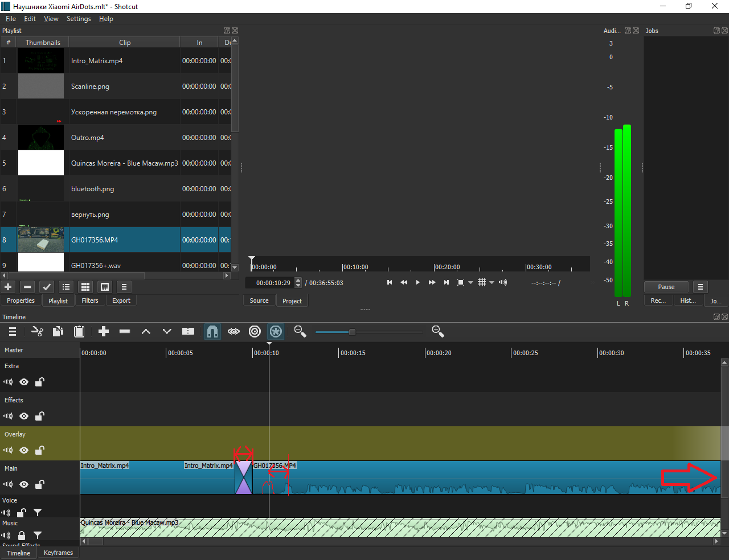
Task: Adjust the timeline zoom slider
Action: pyautogui.click(x=352, y=331)
